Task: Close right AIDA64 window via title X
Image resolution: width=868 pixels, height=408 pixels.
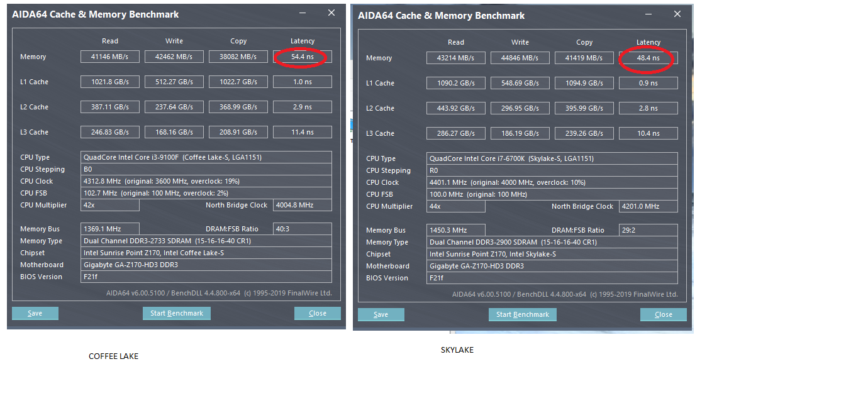Action: click(677, 14)
